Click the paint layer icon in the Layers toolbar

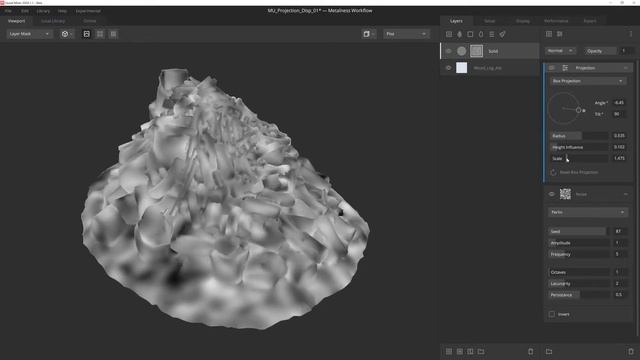tap(460, 34)
